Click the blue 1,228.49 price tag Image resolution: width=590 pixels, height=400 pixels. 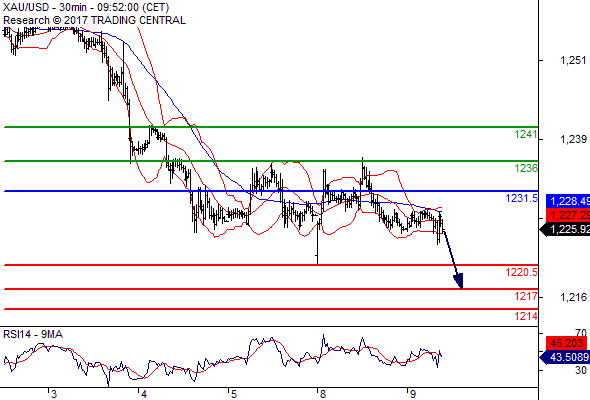[x=568, y=201]
